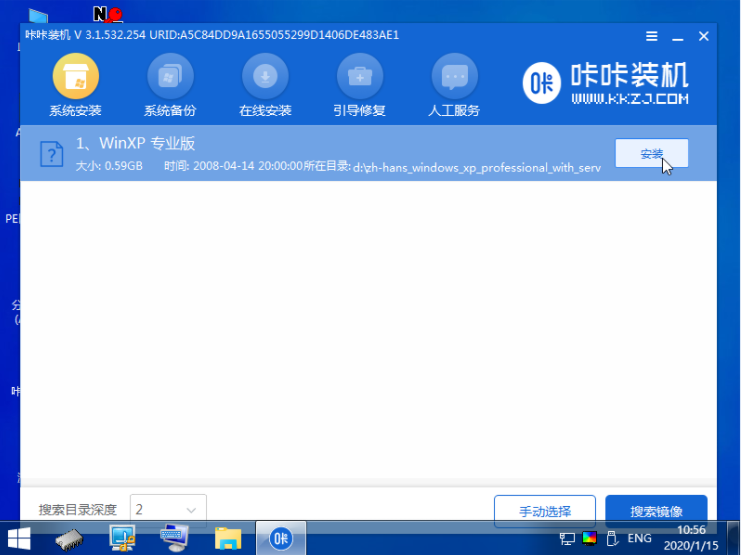This screenshot has height=555, width=741.
Task: Click the memory chip taskbar icon
Action: 69,539
